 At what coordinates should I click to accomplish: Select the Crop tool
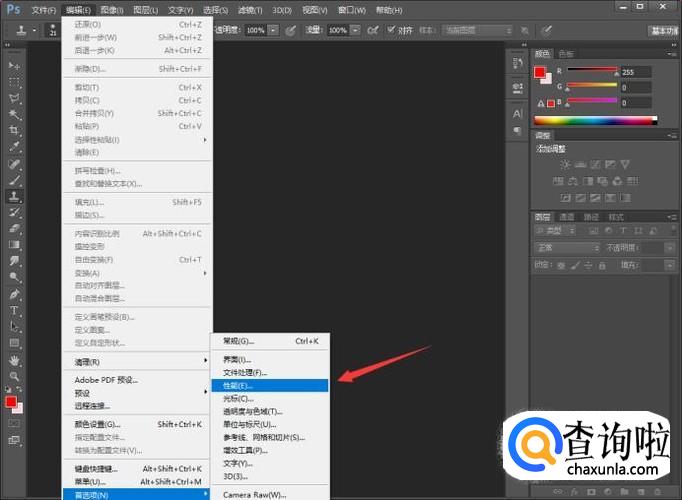pos(15,130)
